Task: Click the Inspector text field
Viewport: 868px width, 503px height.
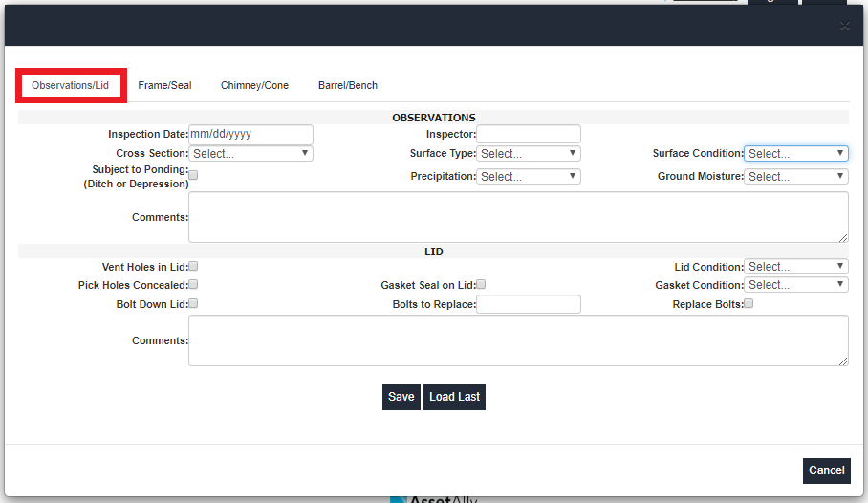Action: [529, 134]
